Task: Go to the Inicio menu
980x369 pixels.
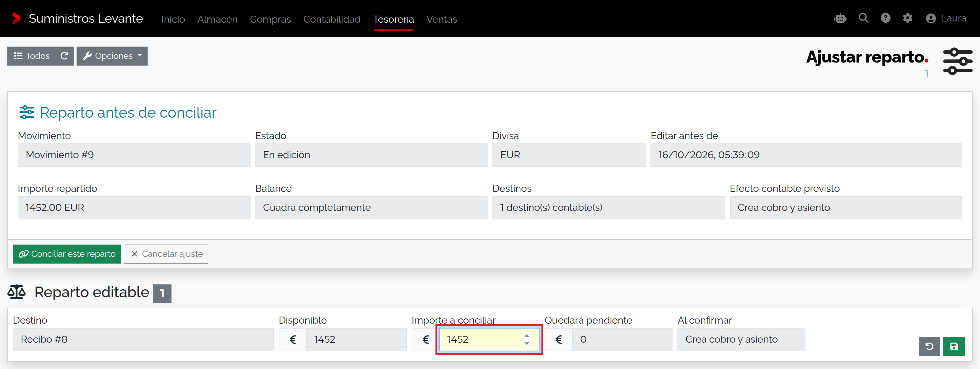Action: click(173, 19)
